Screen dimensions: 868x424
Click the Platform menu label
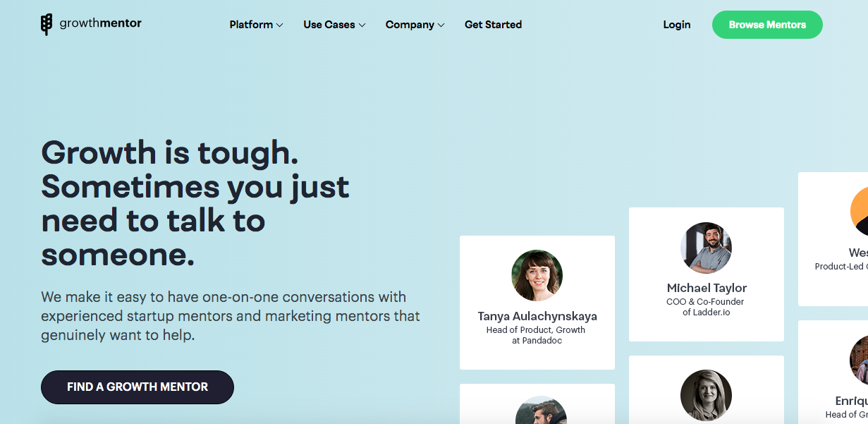pyautogui.click(x=251, y=25)
